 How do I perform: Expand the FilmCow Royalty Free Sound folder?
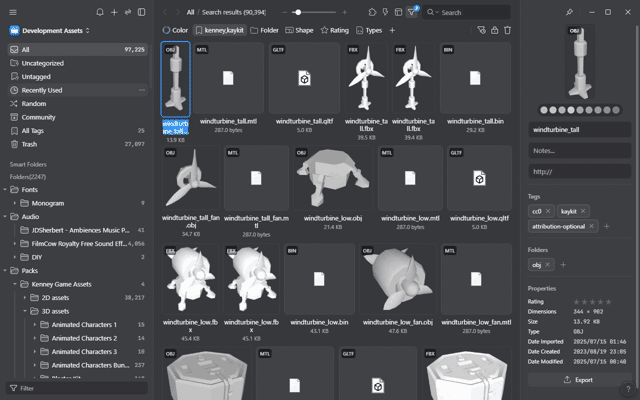pyautogui.click(x=15, y=244)
